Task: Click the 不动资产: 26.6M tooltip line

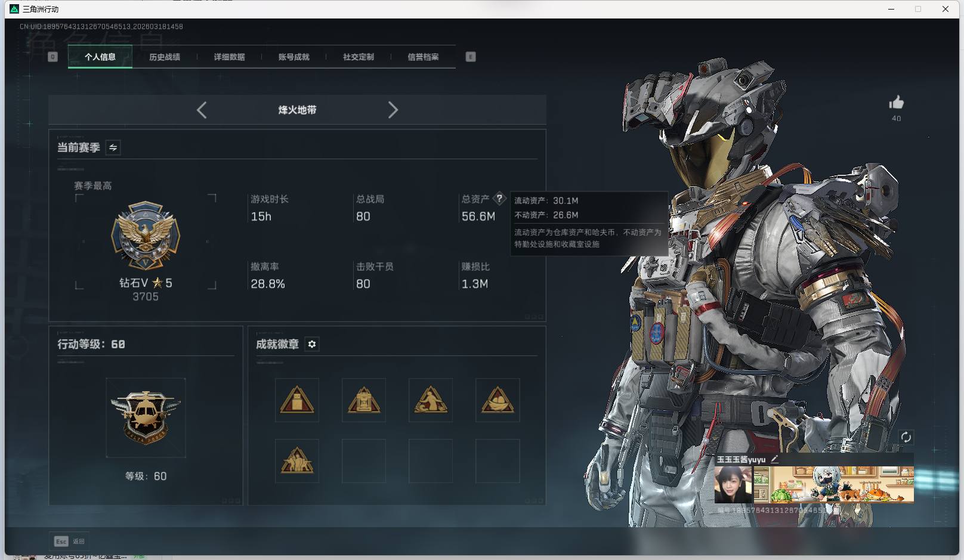Action: (x=546, y=215)
